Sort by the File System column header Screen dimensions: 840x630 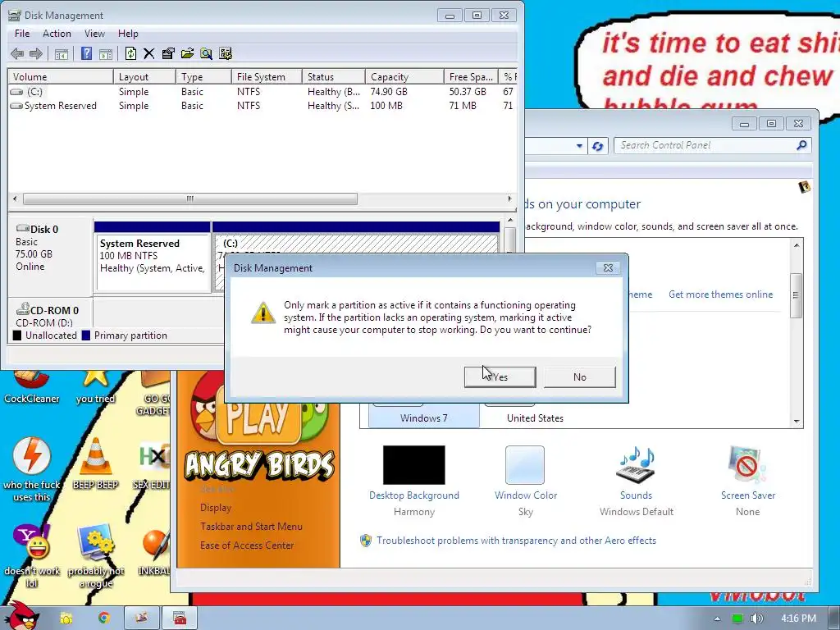pos(267,76)
